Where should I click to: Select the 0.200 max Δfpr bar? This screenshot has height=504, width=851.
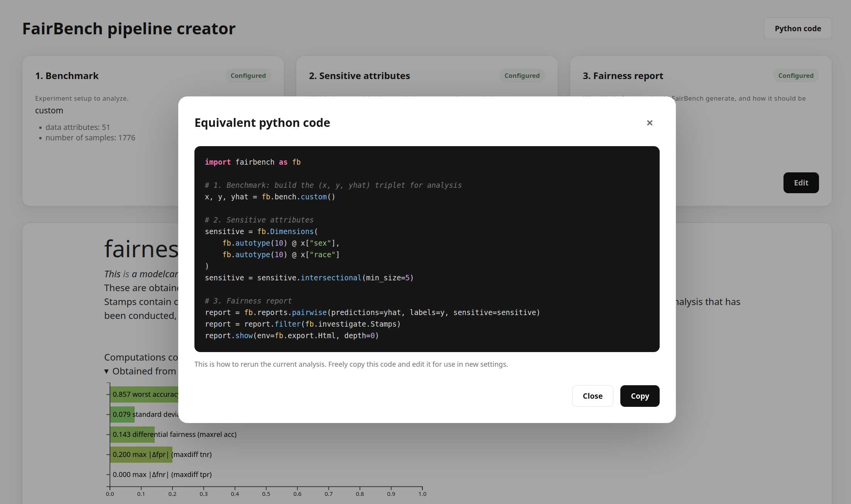141,454
